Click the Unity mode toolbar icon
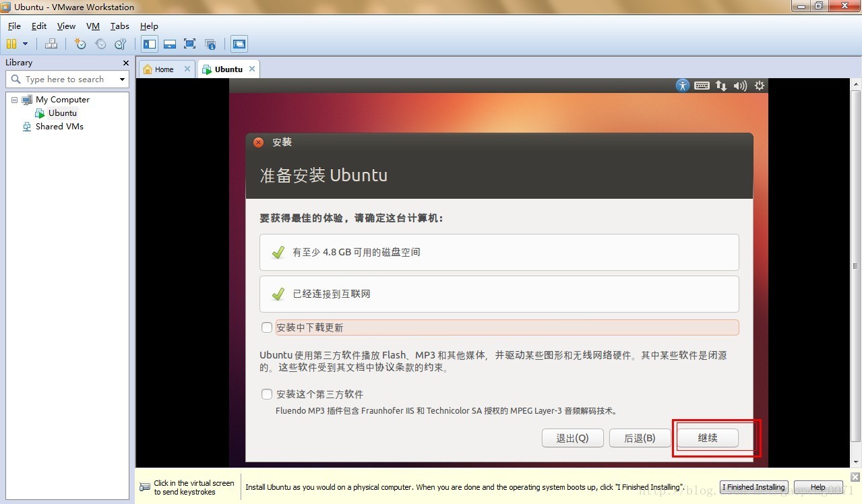 click(210, 44)
